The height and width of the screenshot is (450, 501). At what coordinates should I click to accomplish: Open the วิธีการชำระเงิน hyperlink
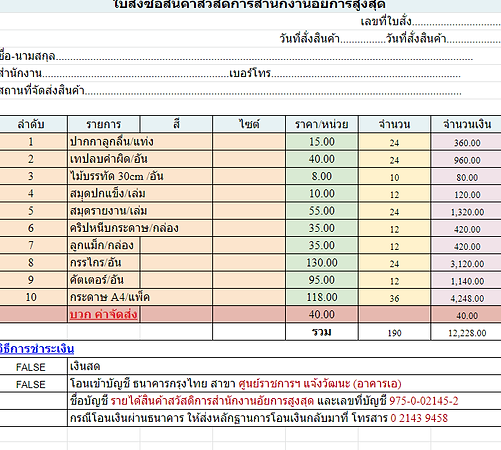(x=37, y=349)
